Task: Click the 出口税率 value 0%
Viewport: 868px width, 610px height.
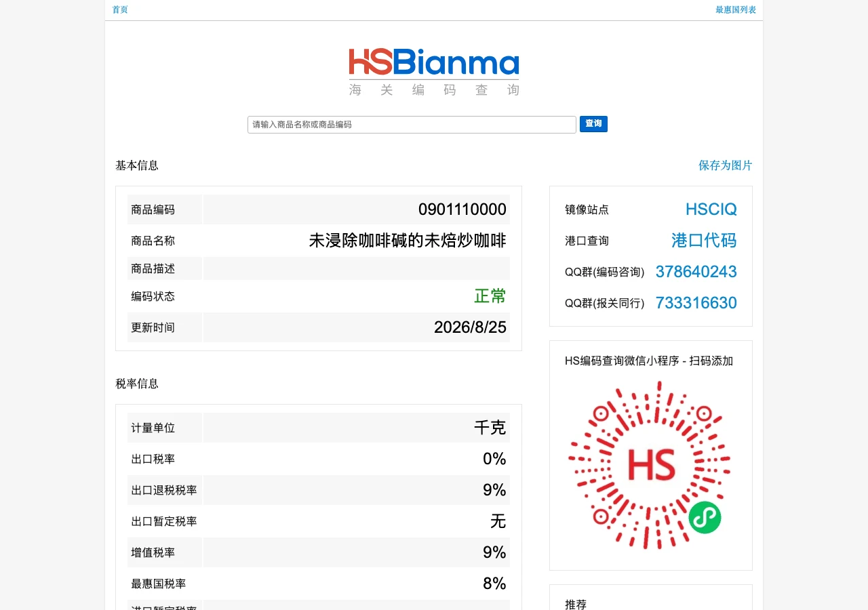Action: (x=494, y=459)
